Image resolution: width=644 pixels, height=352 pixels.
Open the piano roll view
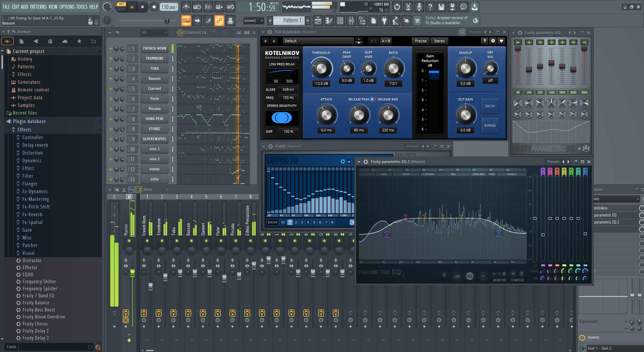click(x=329, y=21)
